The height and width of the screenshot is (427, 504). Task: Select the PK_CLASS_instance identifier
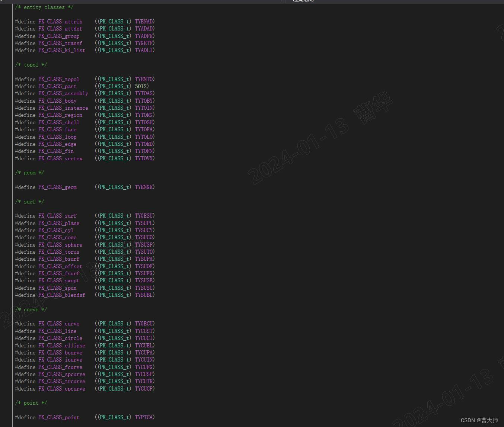coord(63,108)
